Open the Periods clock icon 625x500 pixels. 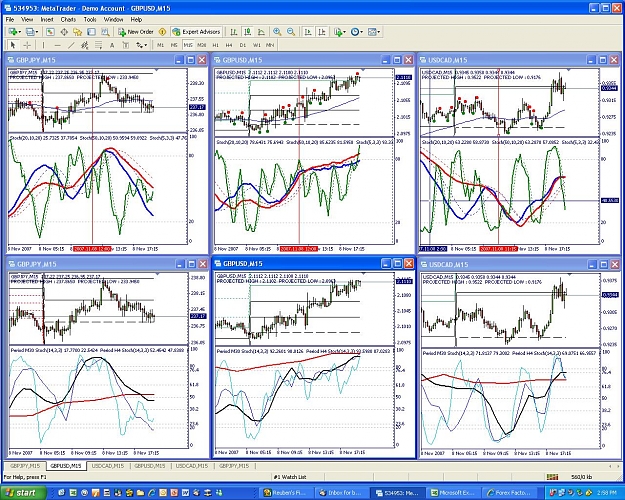click(354, 32)
